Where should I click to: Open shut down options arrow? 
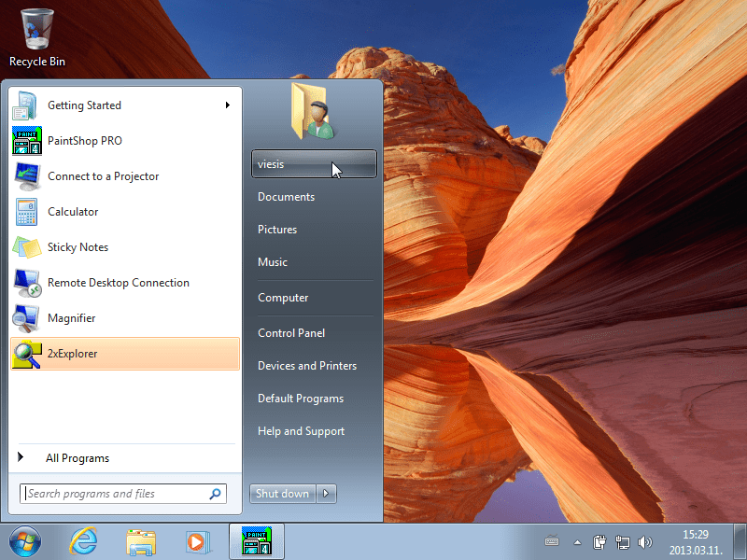pyautogui.click(x=326, y=494)
